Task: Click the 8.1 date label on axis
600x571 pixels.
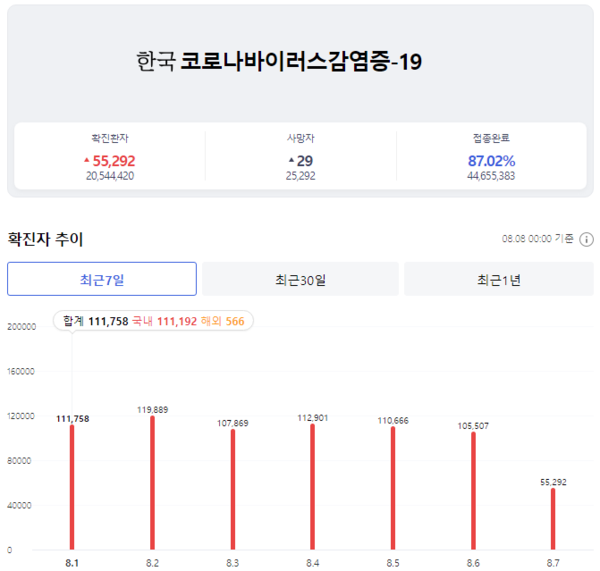Action: pyautogui.click(x=72, y=563)
